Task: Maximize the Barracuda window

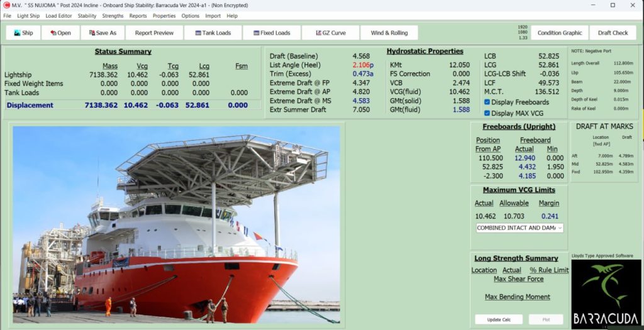Action: 613,5
